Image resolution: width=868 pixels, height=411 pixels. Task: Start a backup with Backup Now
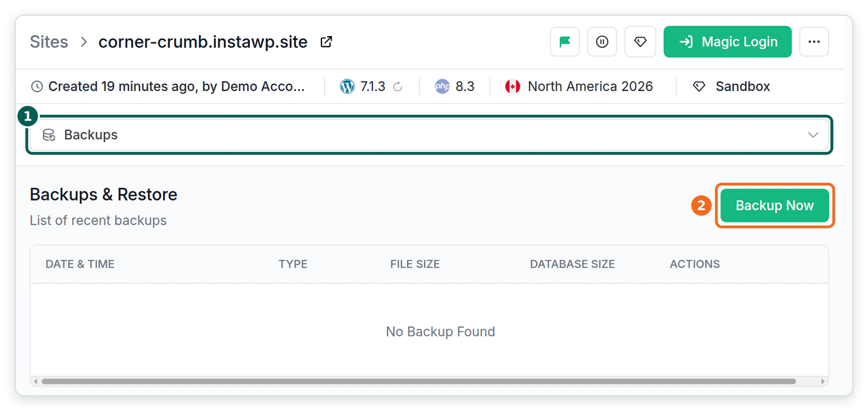pyautogui.click(x=775, y=205)
